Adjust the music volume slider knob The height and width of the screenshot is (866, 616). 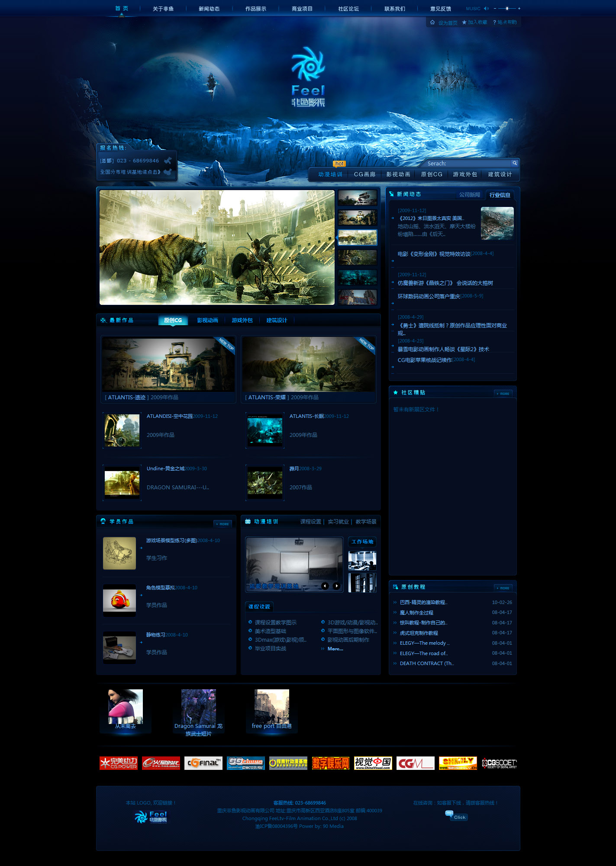pos(507,9)
